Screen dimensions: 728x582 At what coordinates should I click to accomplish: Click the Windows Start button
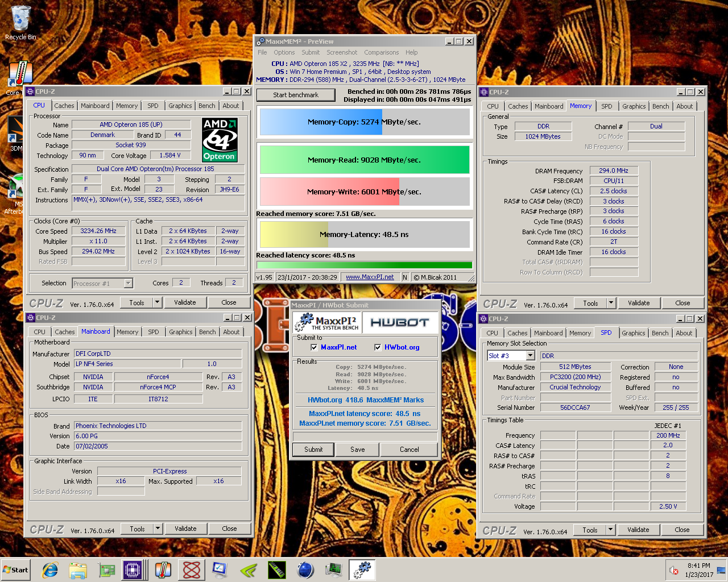15,570
